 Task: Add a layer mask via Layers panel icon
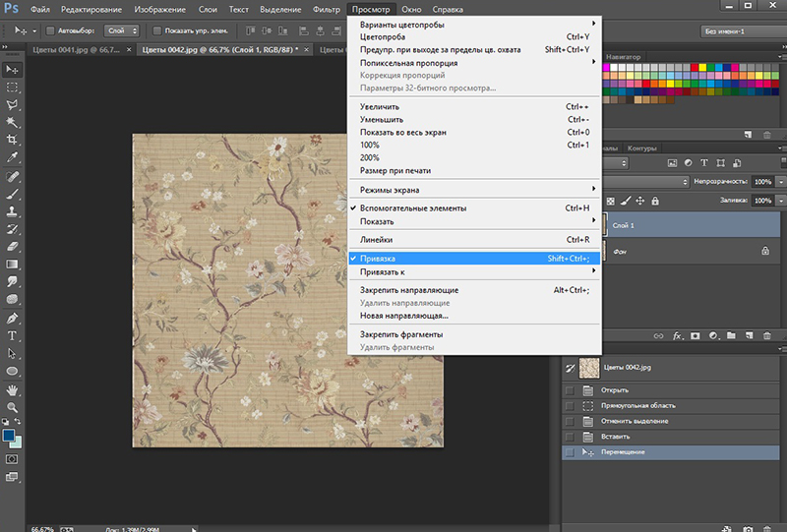[696, 335]
